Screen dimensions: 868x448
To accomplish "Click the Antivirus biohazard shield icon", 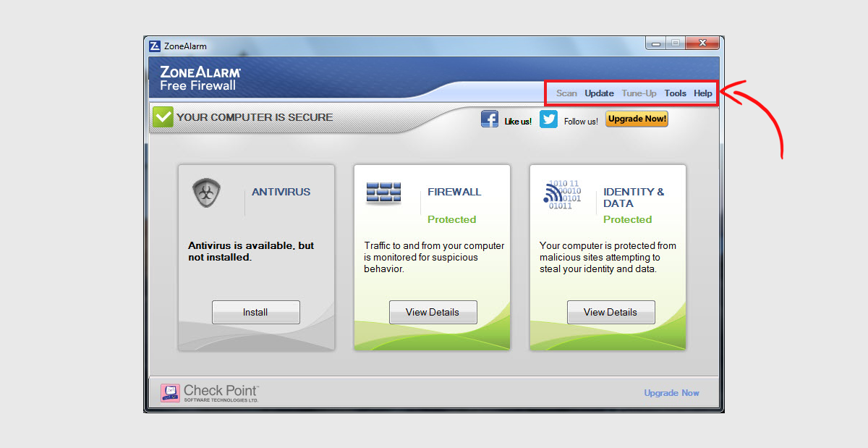I will pos(207,193).
